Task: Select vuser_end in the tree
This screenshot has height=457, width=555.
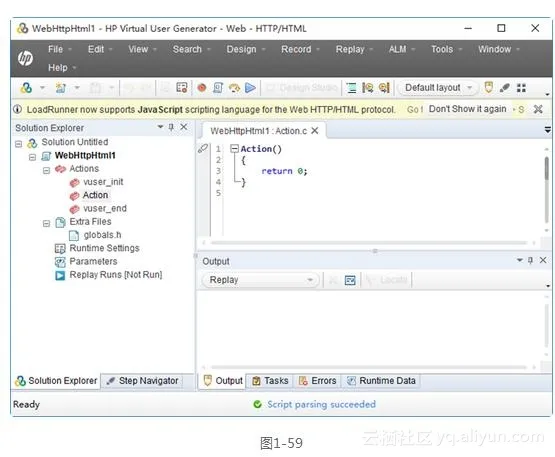Action: pos(105,208)
